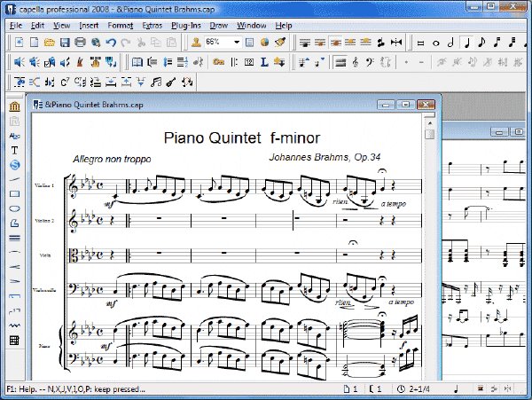
Task: Select the triple lines tool in sidebar
Action: pos(14,239)
